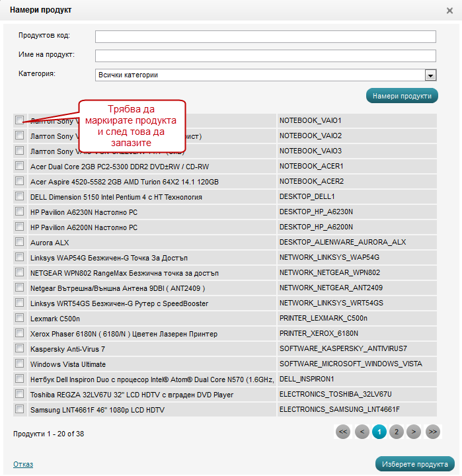Tick checkbox for HP Pavilion A6230N
The image size is (462, 476).
[x=20, y=212]
